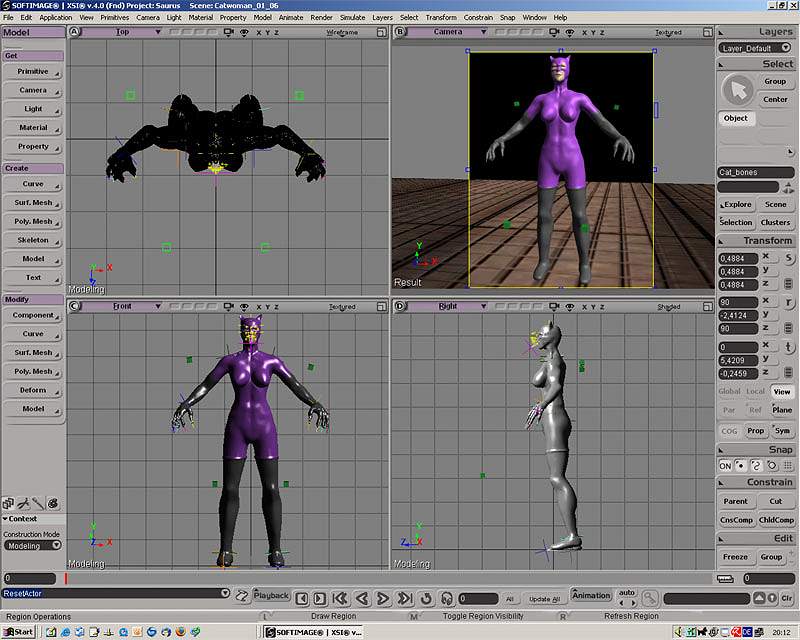The width and height of the screenshot is (800, 640).
Task: Toggle snapping ON
Action: pyautogui.click(x=725, y=466)
